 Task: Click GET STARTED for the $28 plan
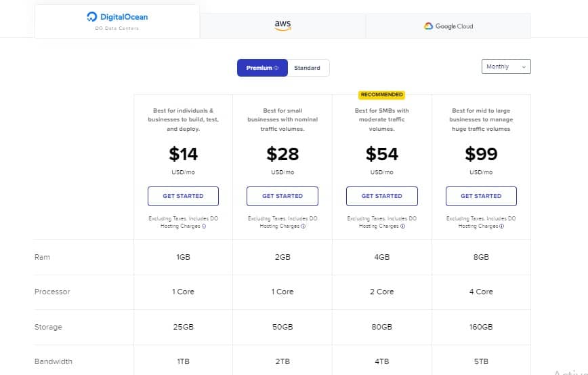[282, 196]
